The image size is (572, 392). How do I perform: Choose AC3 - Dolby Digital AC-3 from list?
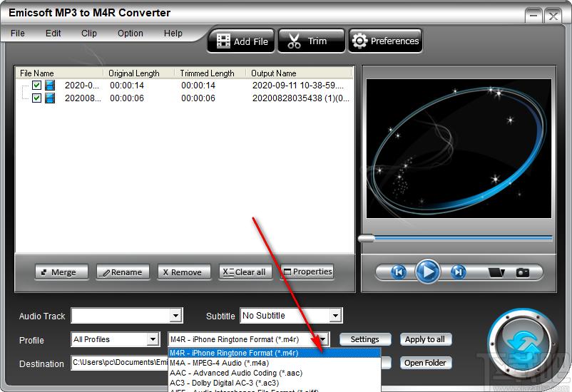tap(275, 383)
